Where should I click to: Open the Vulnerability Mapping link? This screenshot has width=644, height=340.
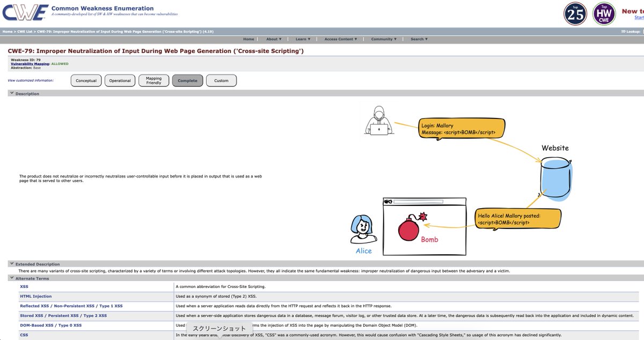(x=30, y=64)
